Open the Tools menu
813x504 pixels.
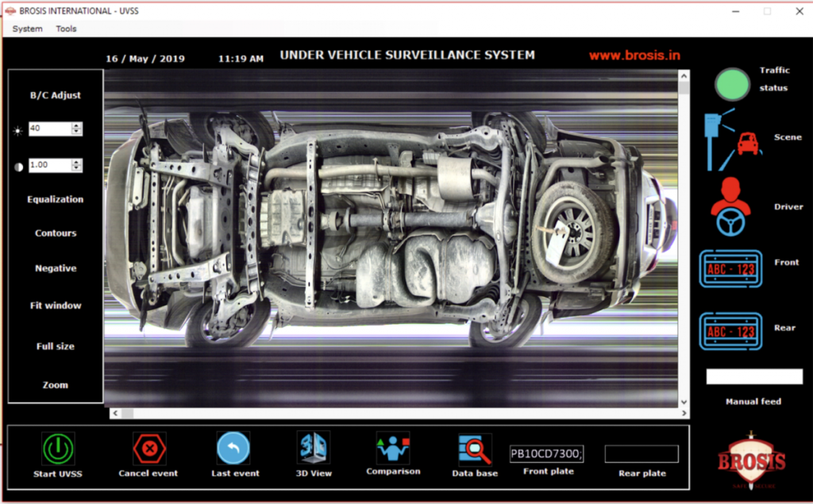point(66,29)
